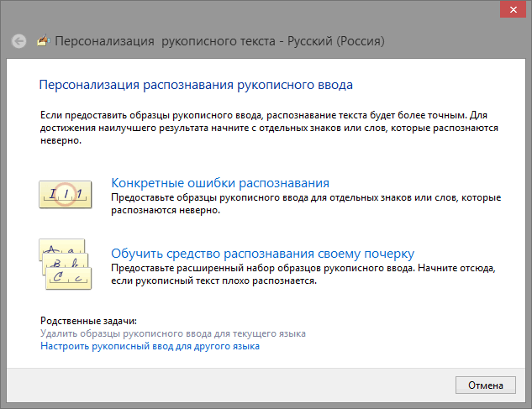
Task: Click the back arrow button
Action: (19, 40)
